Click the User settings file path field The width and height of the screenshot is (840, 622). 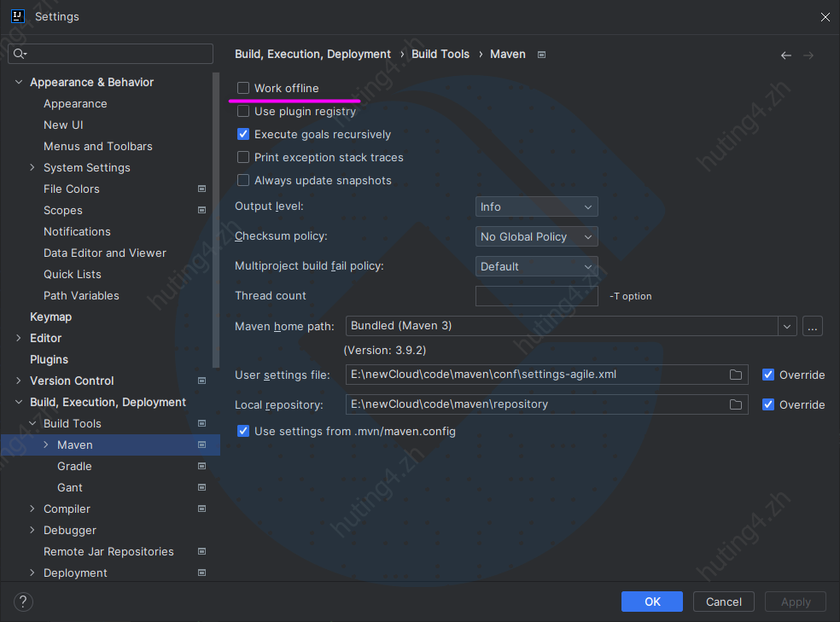click(546, 375)
